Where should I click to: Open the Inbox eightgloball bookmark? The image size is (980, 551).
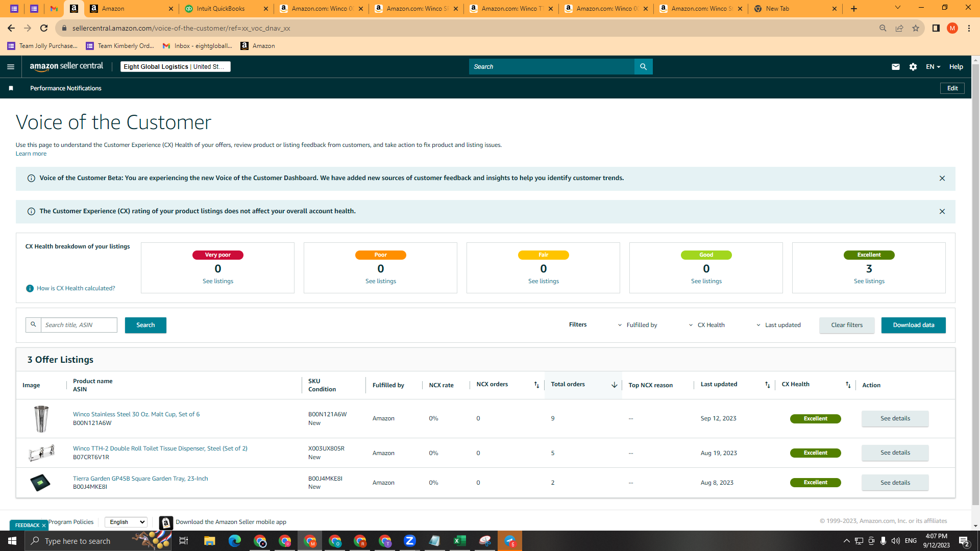pyautogui.click(x=198, y=46)
